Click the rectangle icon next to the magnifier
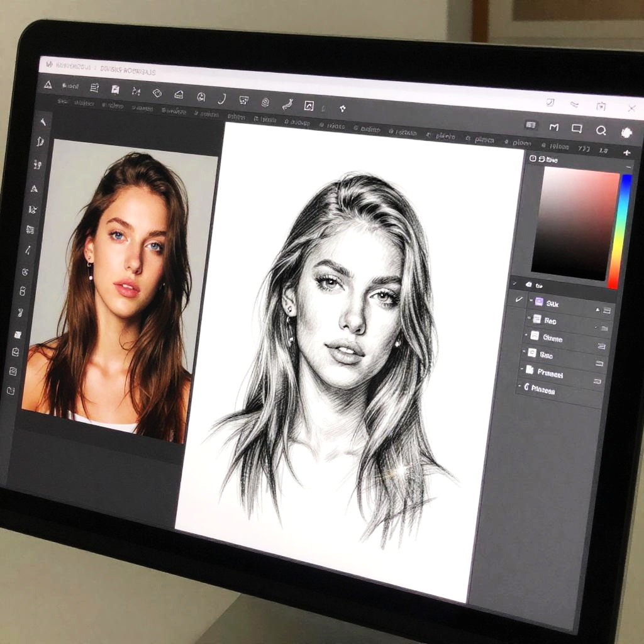The width and height of the screenshot is (644, 644). pyautogui.click(x=577, y=128)
